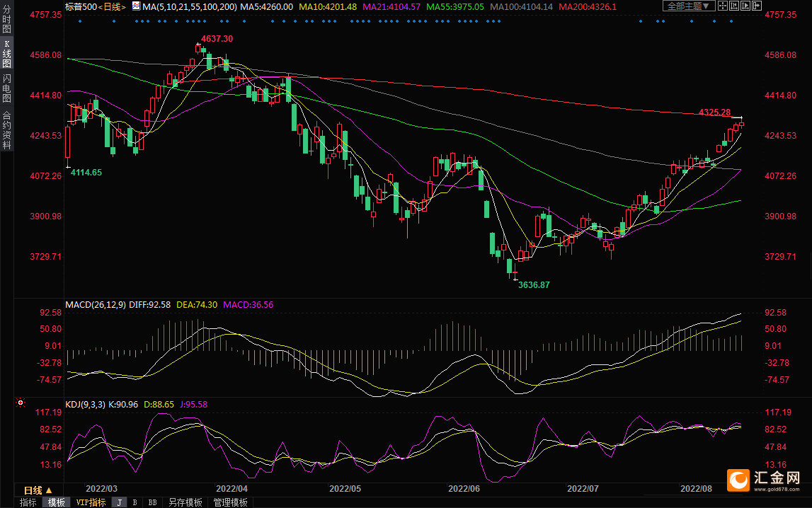Image resolution: width=812 pixels, height=508 pixels.
Task: Toggle the BB indicator button
Action: coord(152,502)
